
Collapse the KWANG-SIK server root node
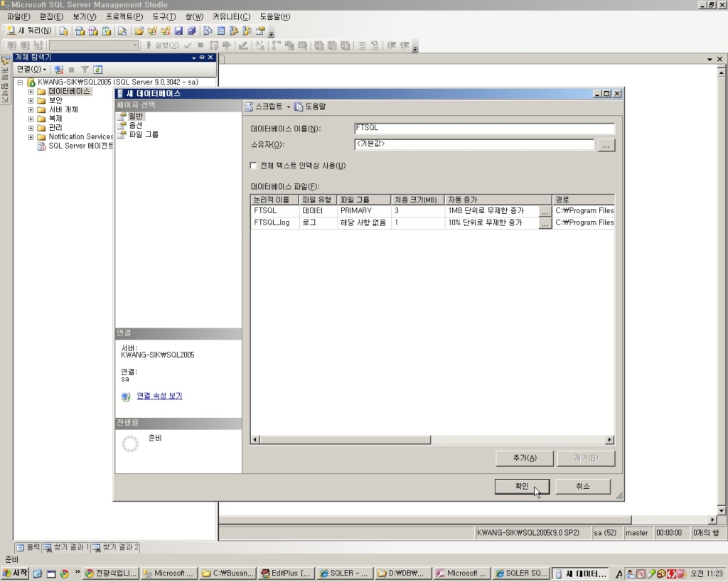pos(21,82)
